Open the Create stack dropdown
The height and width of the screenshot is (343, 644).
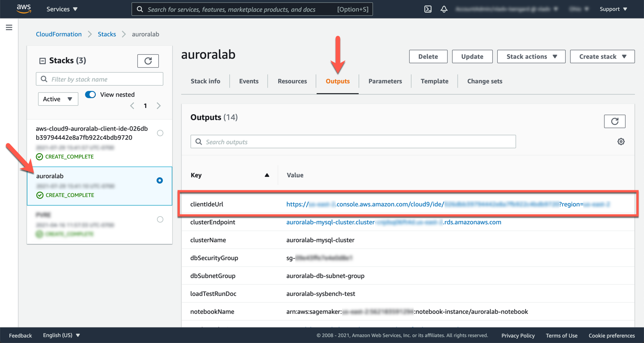(602, 56)
